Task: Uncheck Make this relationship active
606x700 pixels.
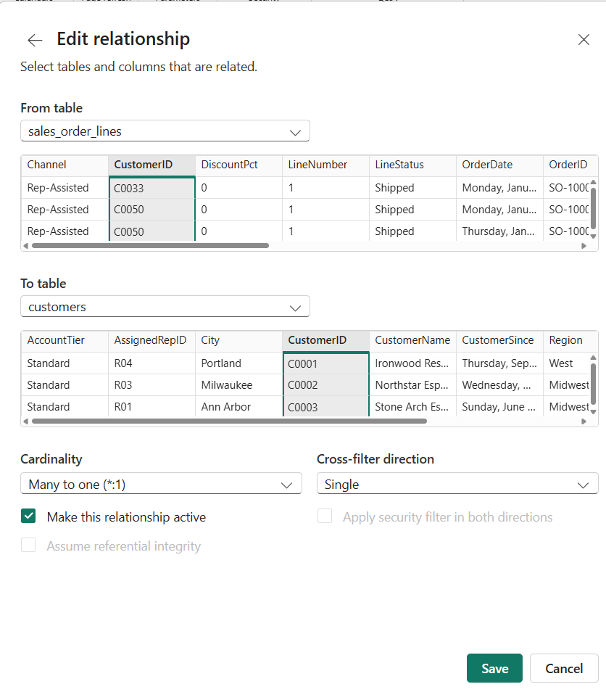Action: [28, 516]
